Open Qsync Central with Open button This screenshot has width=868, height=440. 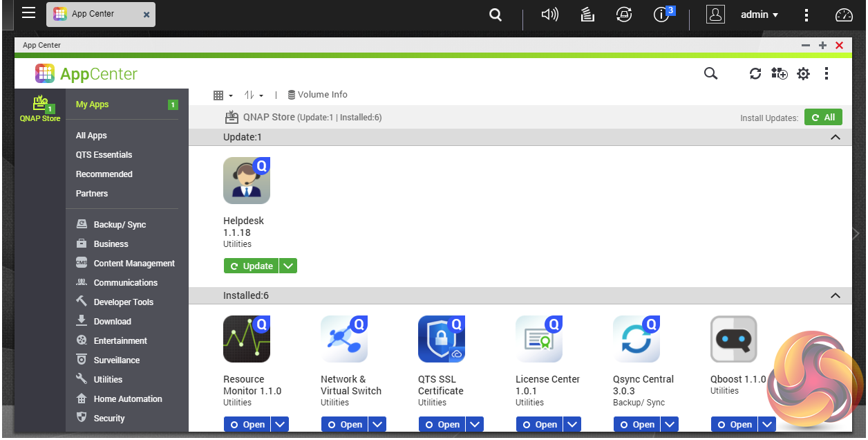pos(636,424)
